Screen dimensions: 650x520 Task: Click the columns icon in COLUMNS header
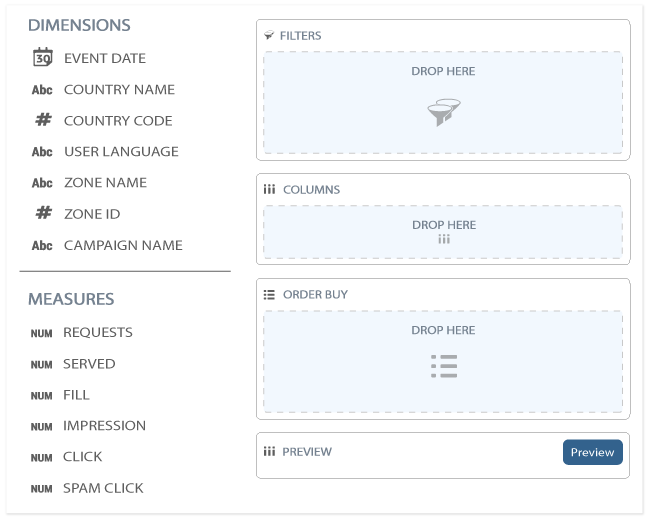269,190
